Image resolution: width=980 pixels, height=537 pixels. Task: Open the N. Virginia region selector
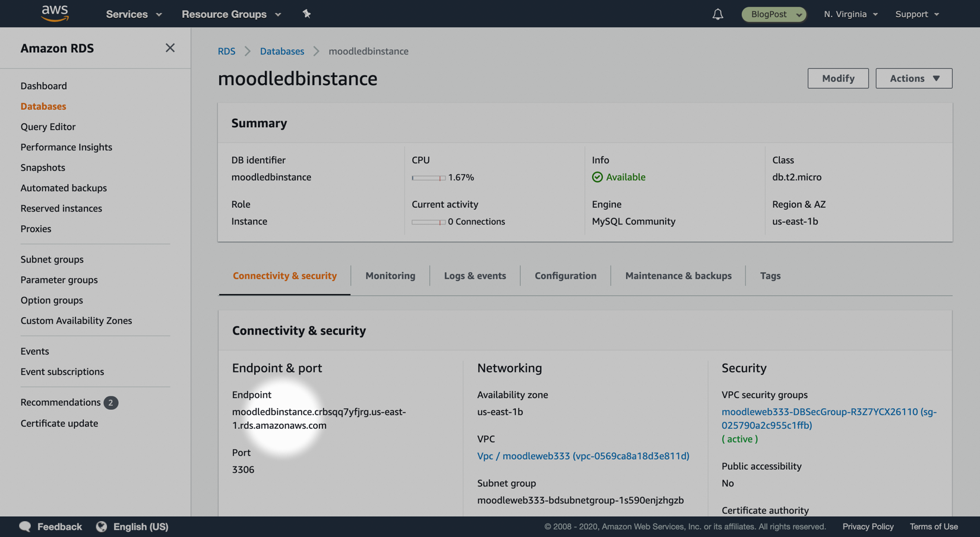point(850,14)
